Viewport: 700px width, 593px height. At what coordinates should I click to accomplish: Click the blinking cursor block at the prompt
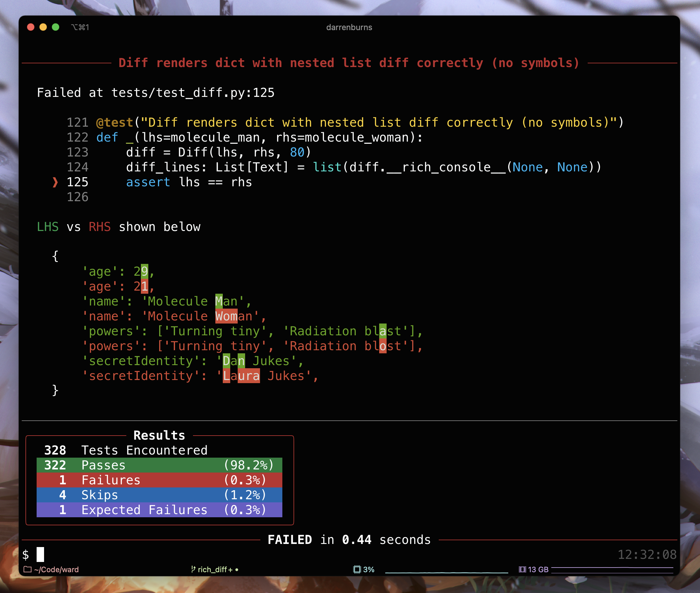pos(40,554)
